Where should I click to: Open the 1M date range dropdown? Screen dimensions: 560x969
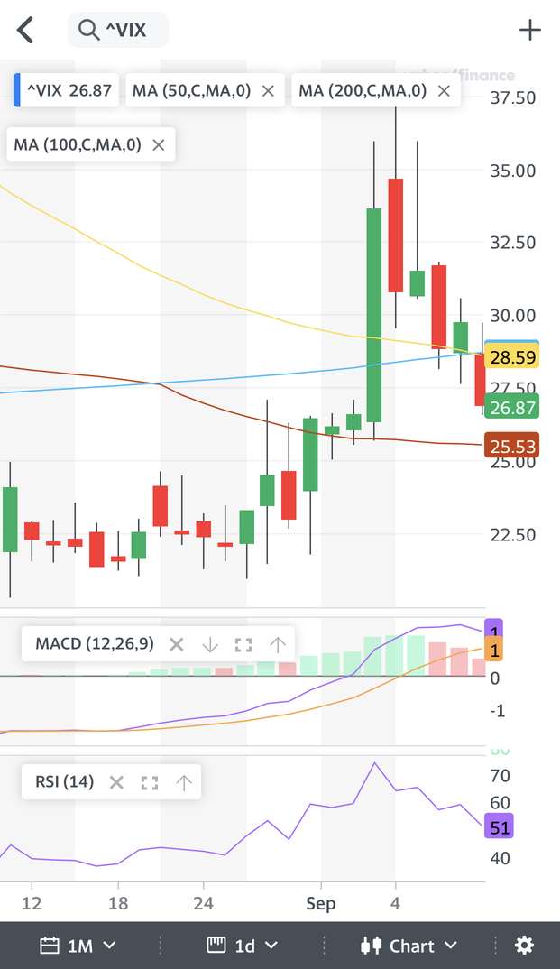(x=78, y=946)
